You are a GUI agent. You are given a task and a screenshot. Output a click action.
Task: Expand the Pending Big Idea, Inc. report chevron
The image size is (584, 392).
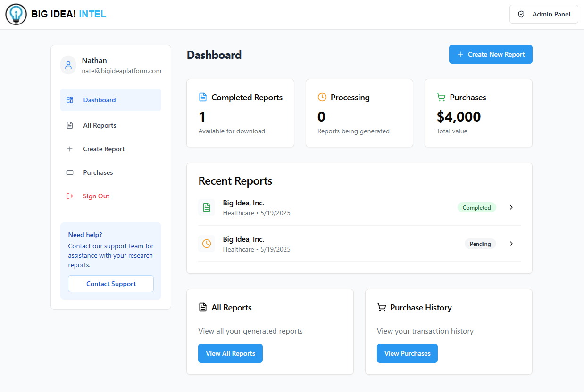pos(511,244)
